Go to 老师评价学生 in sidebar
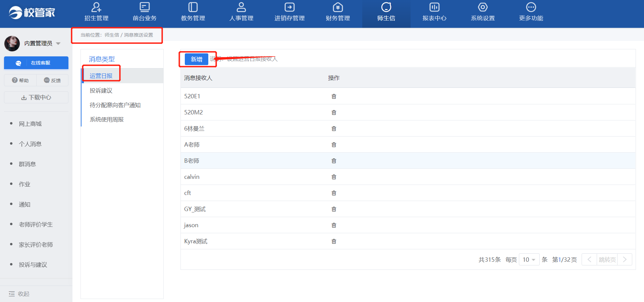Viewport: 644px width, 302px height. (36, 224)
